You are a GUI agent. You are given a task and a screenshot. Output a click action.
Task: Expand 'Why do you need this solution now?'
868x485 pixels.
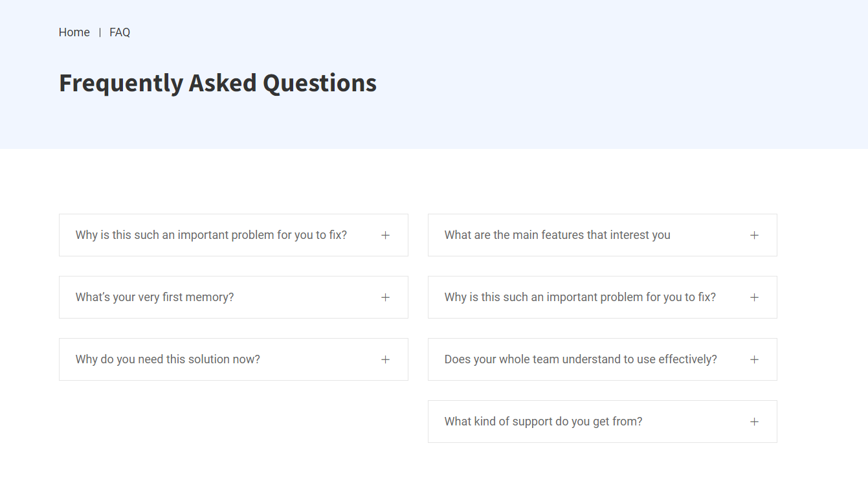point(168,359)
